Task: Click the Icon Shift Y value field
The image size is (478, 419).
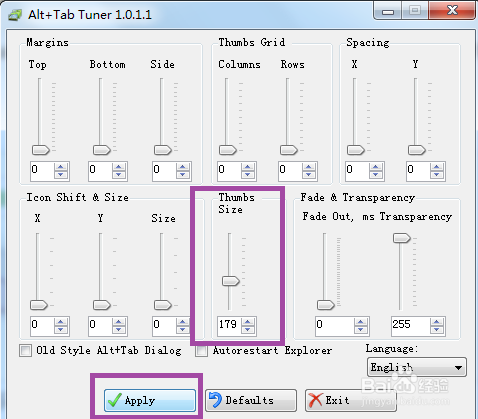Action: point(100,326)
